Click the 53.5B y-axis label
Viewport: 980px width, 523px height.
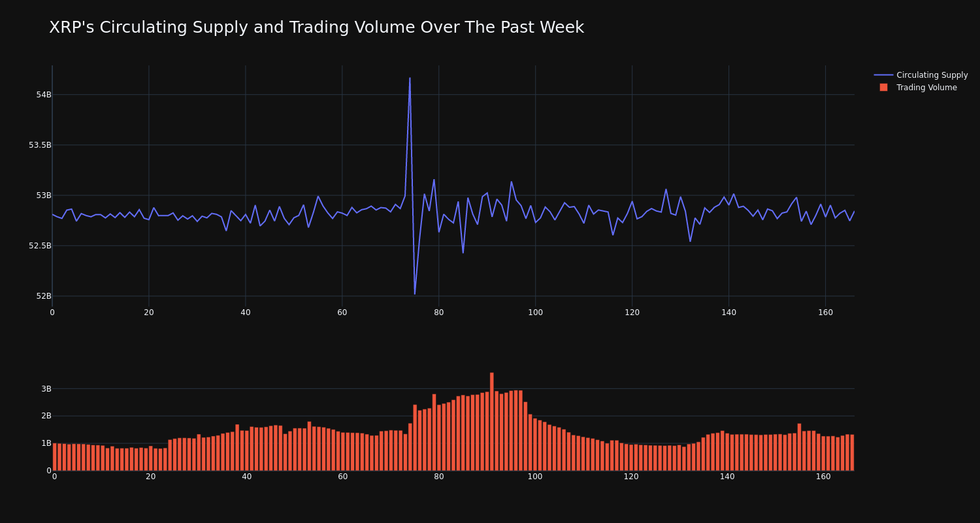[x=39, y=145]
